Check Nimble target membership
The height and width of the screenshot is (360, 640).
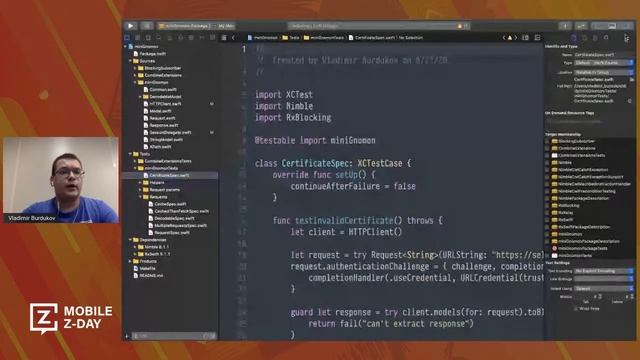547,162
